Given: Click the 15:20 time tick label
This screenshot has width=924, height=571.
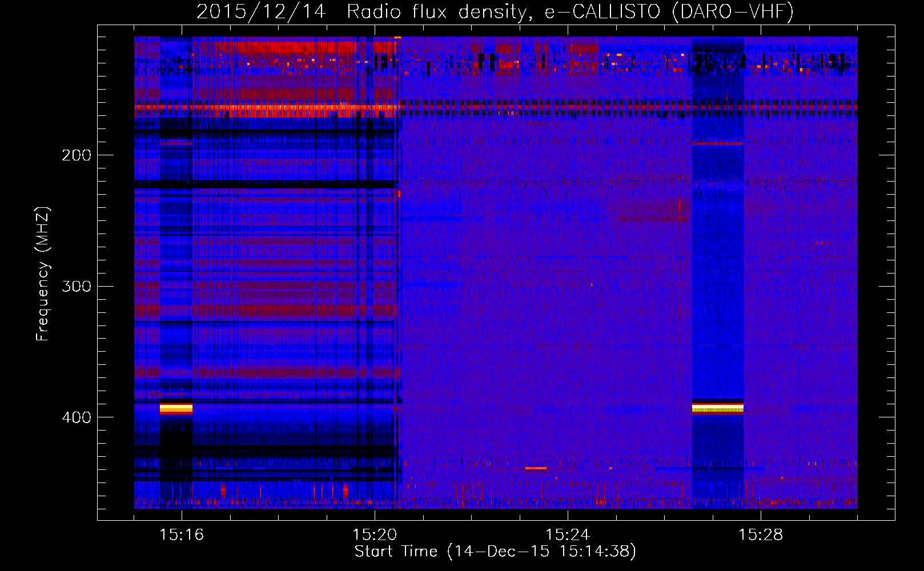Looking at the screenshot, I should 375,535.
